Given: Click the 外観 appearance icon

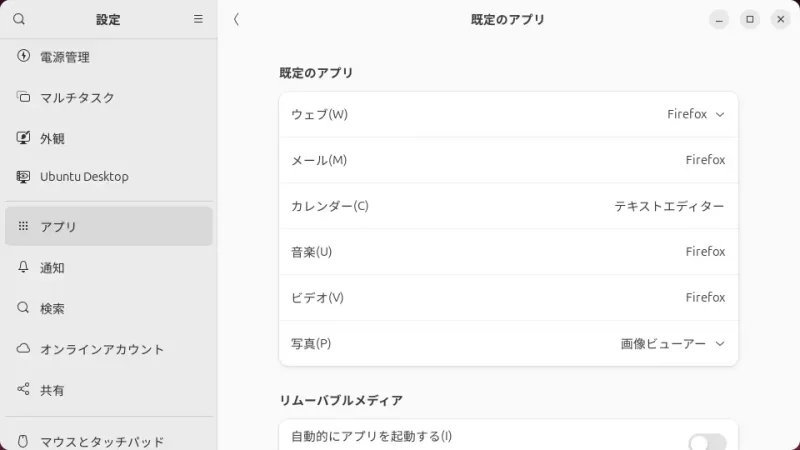Looking at the screenshot, I should click(24, 138).
